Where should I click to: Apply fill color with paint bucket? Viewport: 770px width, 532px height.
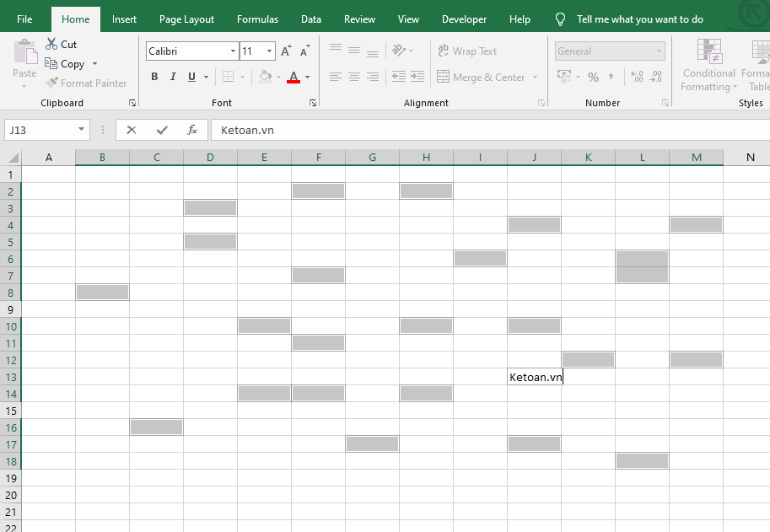265,77
